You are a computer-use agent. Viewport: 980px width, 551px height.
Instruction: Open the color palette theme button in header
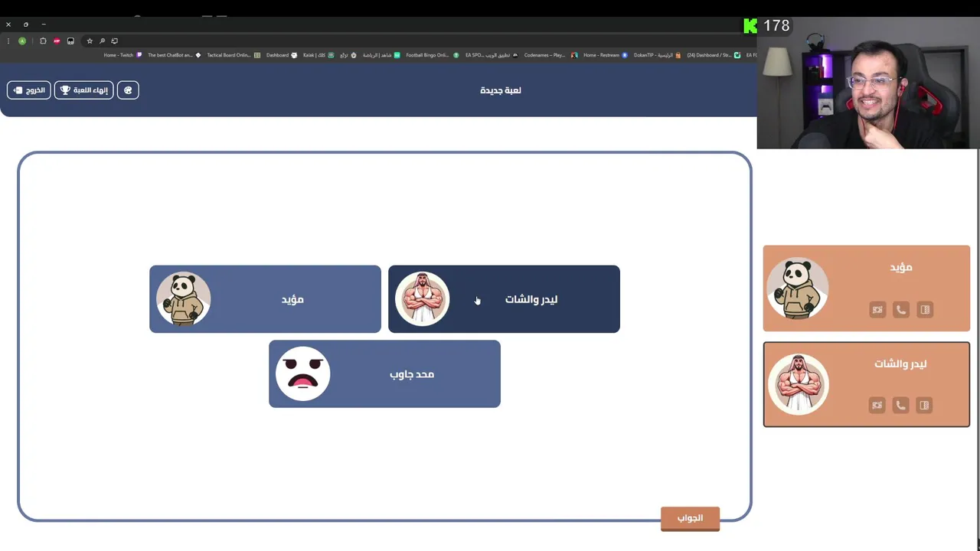[128, 90]
